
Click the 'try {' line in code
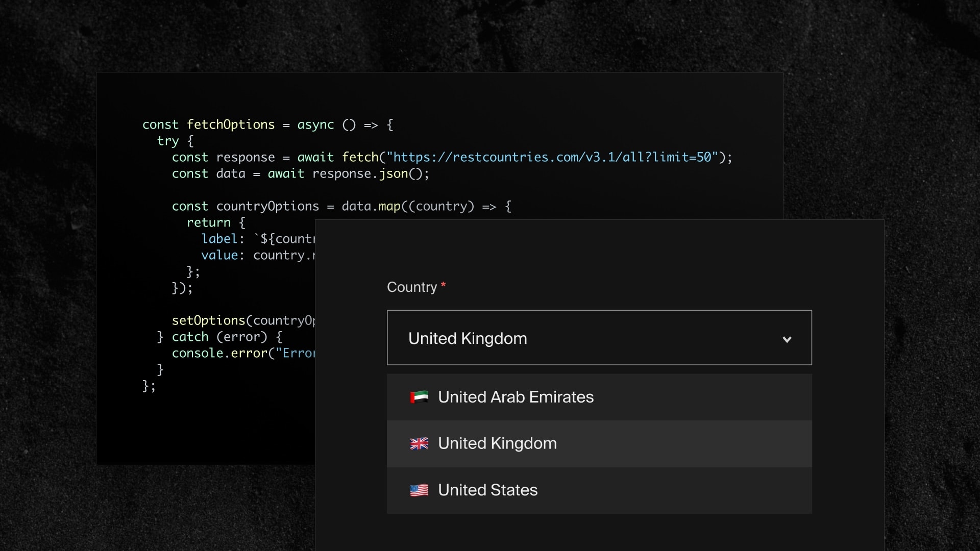[175, 141]
